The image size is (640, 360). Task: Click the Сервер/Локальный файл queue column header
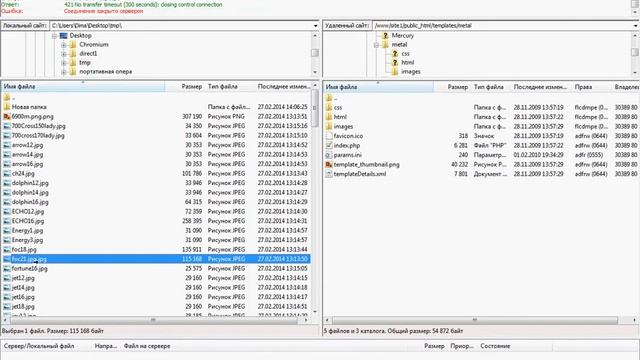[47, 346]
